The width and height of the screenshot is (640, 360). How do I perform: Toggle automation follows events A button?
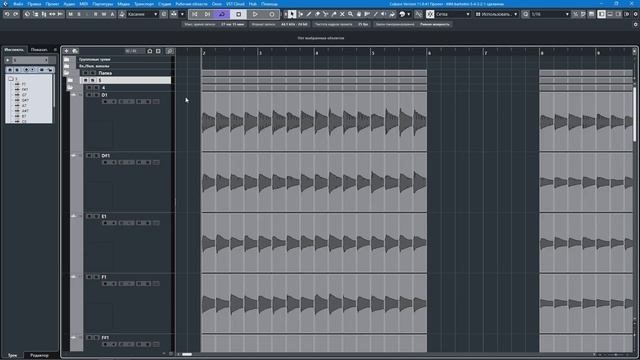point(112,14)
